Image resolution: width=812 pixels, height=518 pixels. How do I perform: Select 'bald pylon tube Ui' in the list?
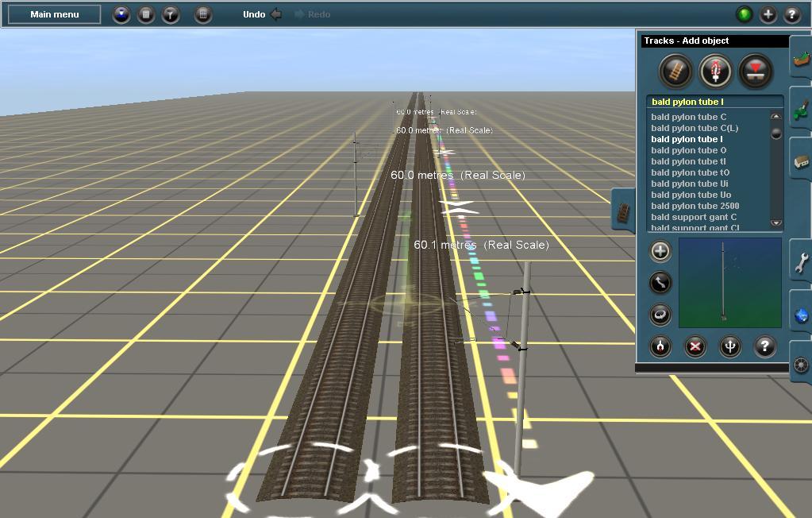[689, 184]
